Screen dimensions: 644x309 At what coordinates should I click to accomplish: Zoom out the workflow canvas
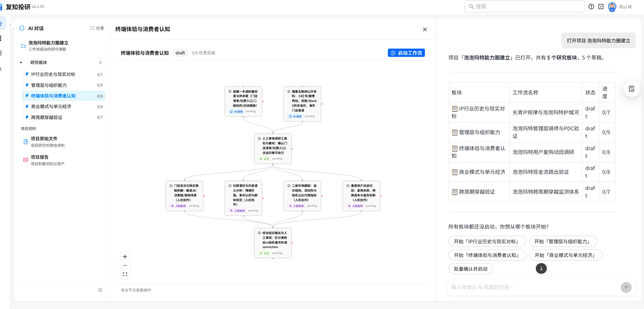[x=125, y=266]
